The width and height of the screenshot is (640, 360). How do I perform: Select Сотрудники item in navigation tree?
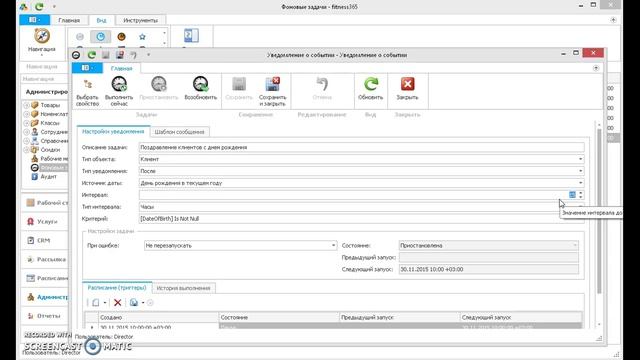pyautogui.click(x=54, y=132)
